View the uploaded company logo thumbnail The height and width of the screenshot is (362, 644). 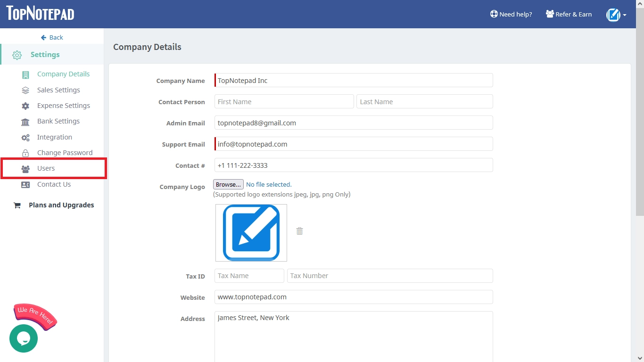251,232
